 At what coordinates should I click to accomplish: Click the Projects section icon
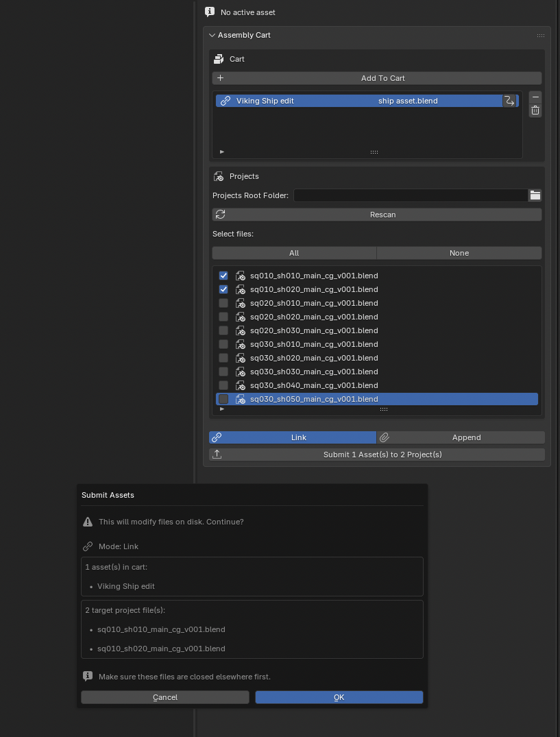219,176
